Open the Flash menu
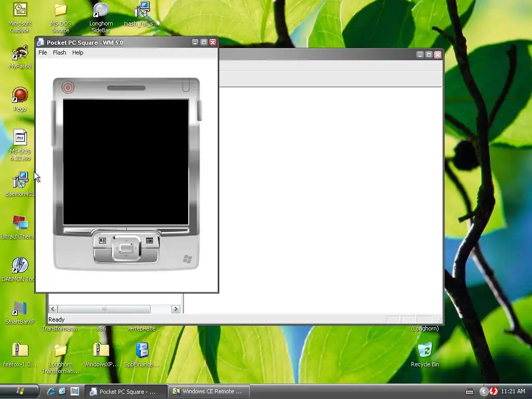 point(59,52)
